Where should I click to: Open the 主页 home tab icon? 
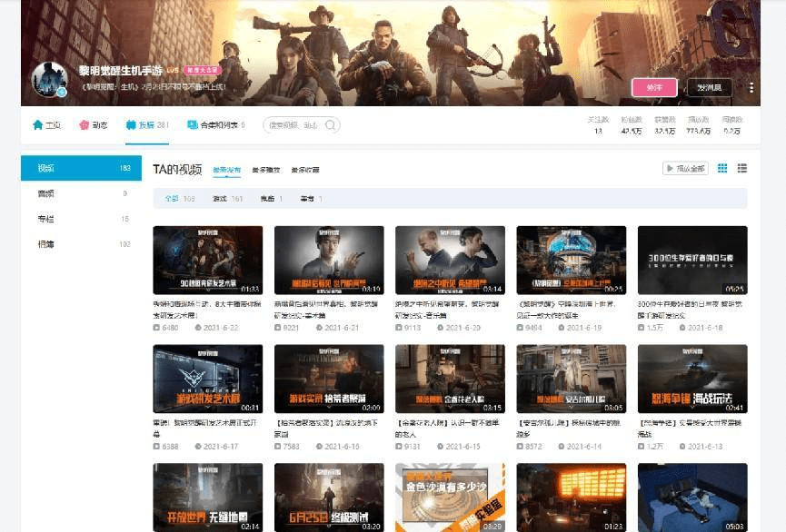point(37,124)
